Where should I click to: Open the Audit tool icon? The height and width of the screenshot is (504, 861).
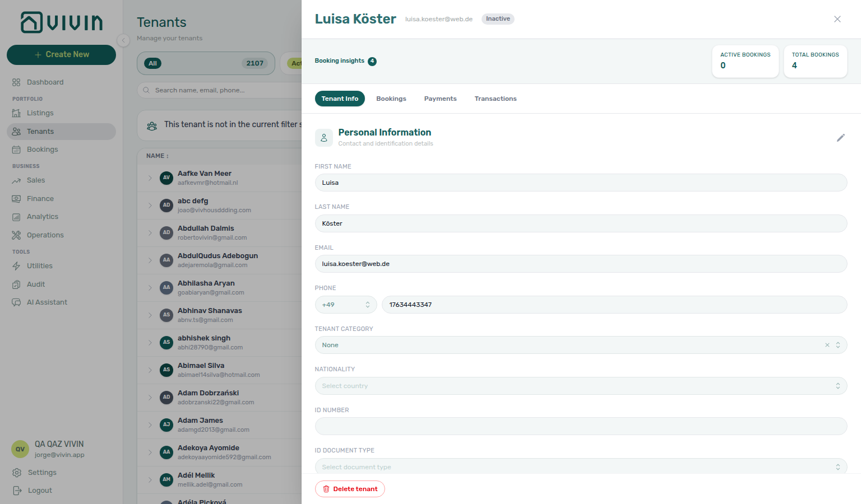point(16,284)
